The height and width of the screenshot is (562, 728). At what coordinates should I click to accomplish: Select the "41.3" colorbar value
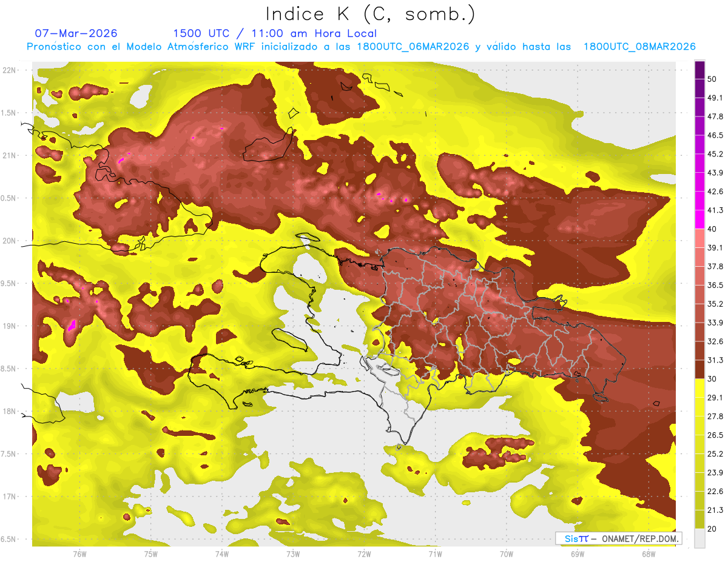[715, 210]
